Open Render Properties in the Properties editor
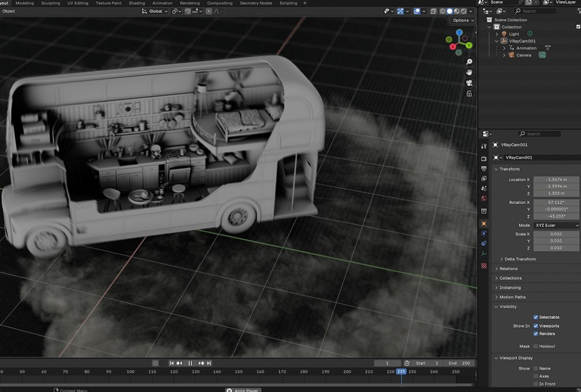This screenshot has height=392, width=581. click(484, 159)
